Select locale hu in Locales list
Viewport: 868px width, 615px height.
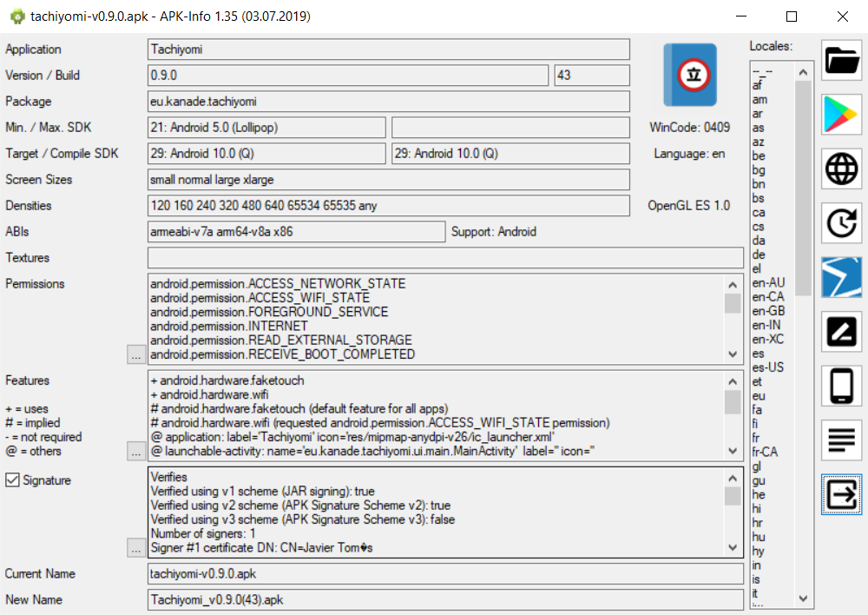[x=759, y=537]
